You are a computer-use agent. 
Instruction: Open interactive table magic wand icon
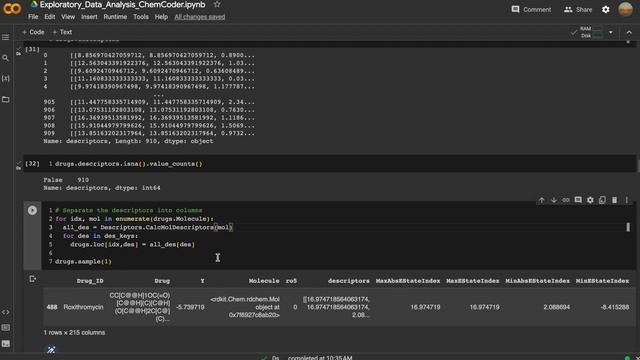[x=51, y=350]
